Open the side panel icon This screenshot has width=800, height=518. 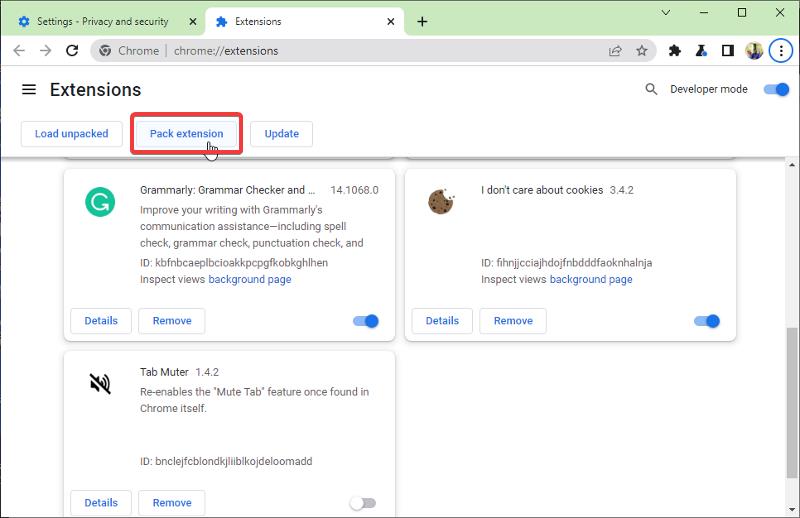coord(728,51)
